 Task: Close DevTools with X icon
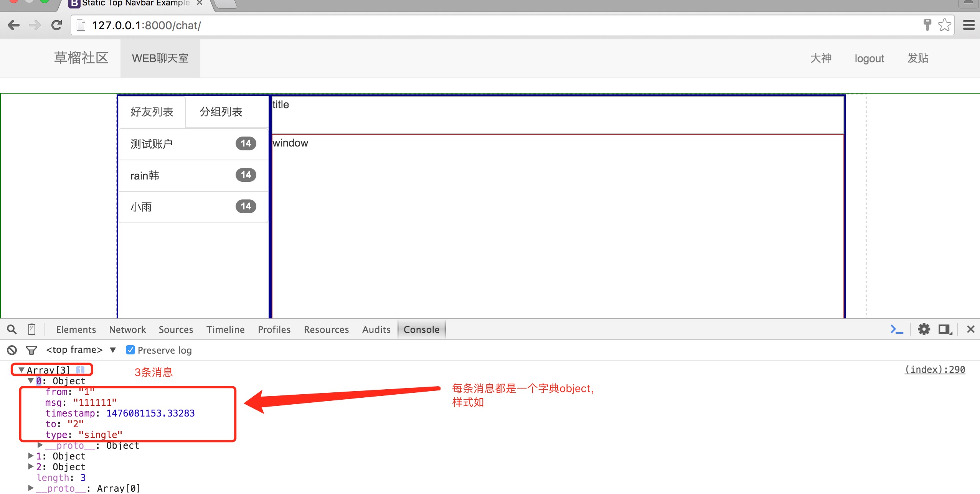(971, 329)
